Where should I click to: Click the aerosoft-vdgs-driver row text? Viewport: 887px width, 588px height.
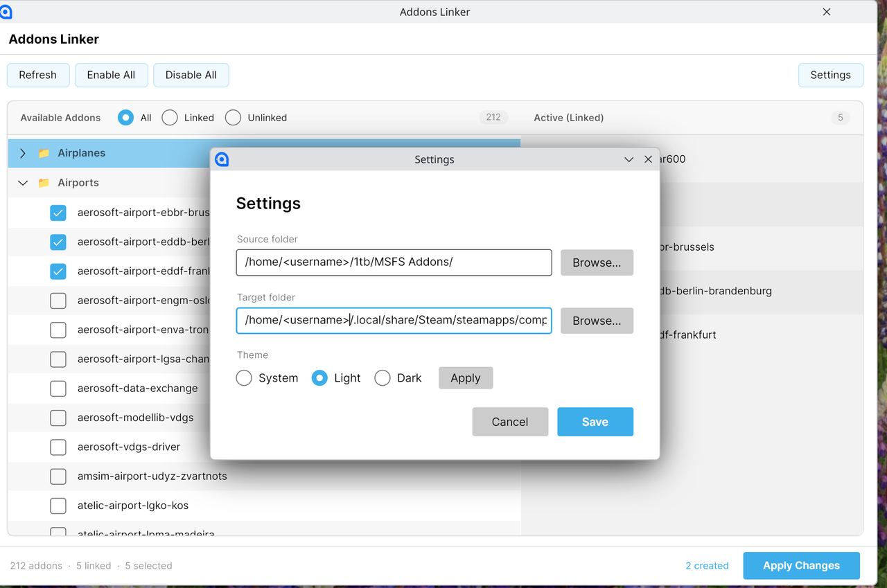click(x=129, y=447)
